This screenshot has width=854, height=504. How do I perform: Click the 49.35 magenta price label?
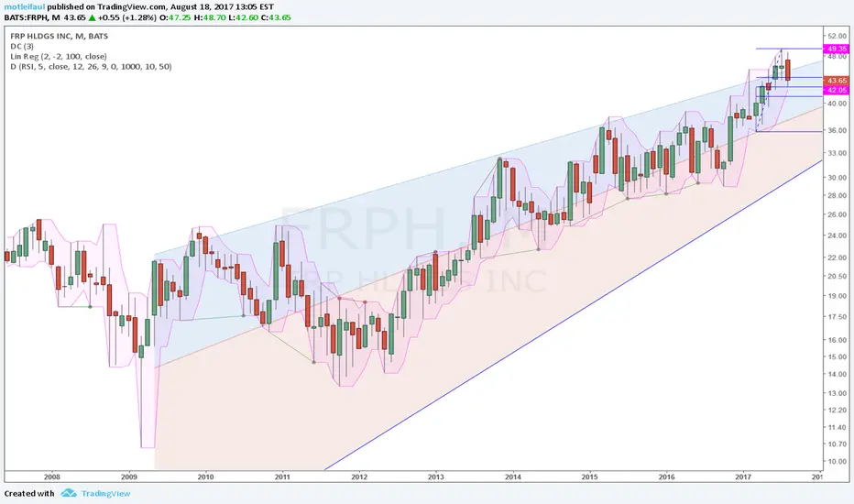coord(836,49)
